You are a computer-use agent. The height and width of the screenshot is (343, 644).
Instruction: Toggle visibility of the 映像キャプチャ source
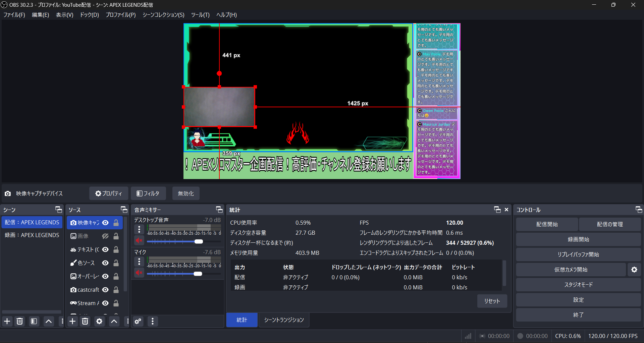tap(105, 223)
